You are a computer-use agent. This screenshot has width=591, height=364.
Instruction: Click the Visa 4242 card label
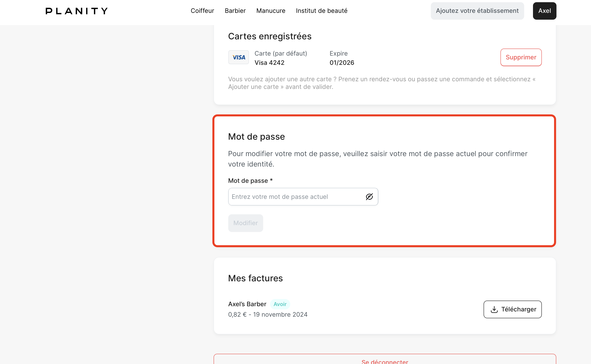[x=269, y=63]
